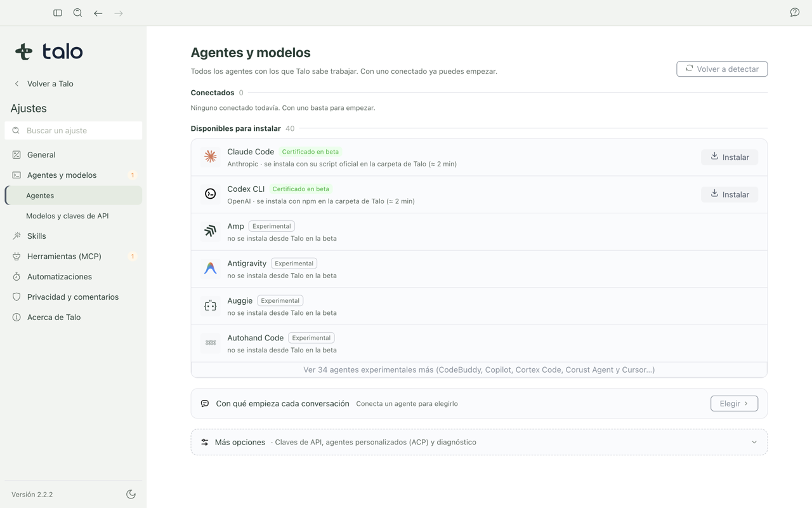The height and width of the screenshot is (508, 812).
Task: Click the Skills sparkle icon in sidebar
Action: tap(16, 236)
